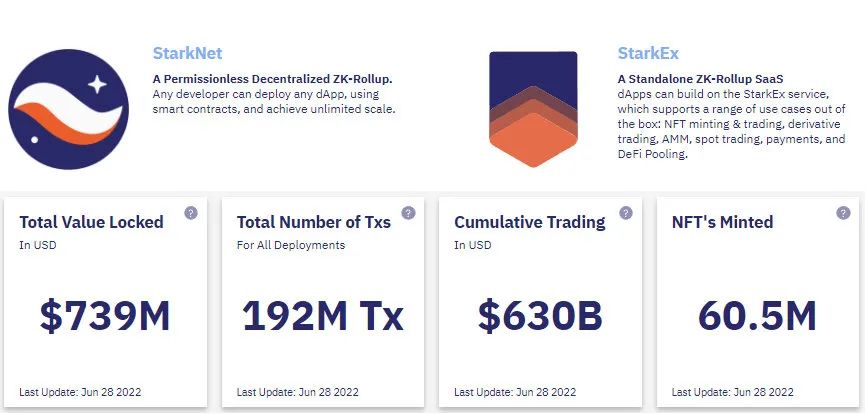Open the StarkNet heading link
Image resolution: width=865 pixels, height=414 pixels.
click(x=188, y=54)
